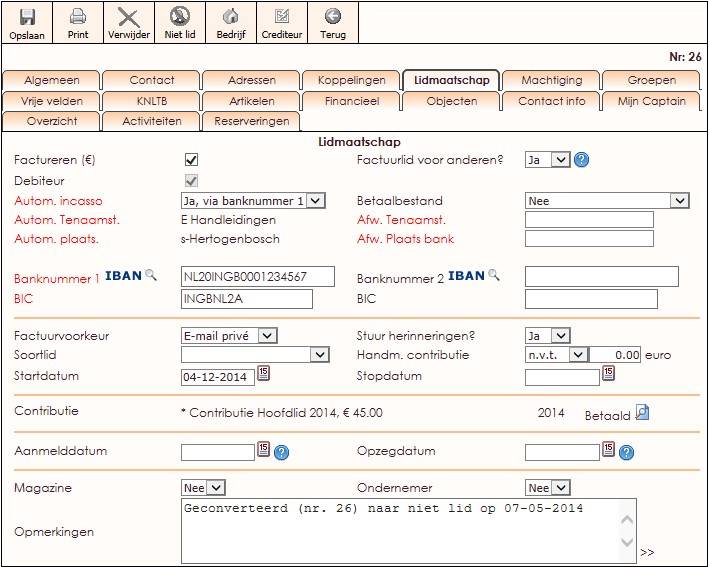Open the Mijn Captain tab
Viewport: 709px width, 567px height.
click(652, 101)
